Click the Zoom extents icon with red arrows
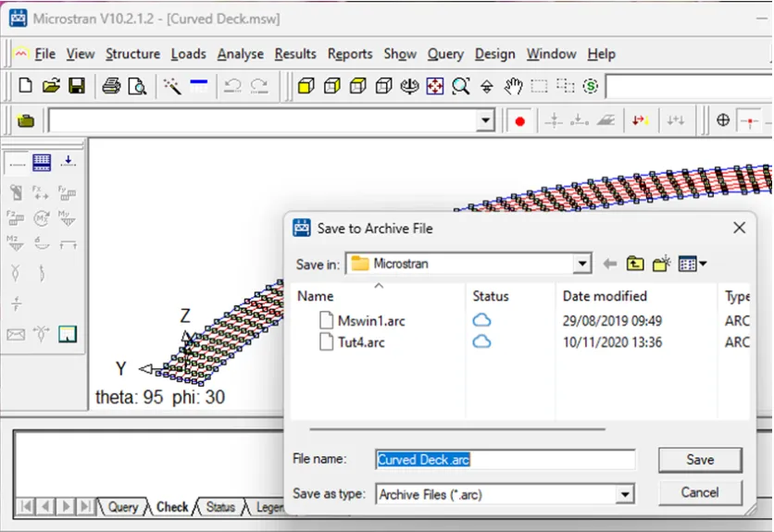 [x=435, y=86]
